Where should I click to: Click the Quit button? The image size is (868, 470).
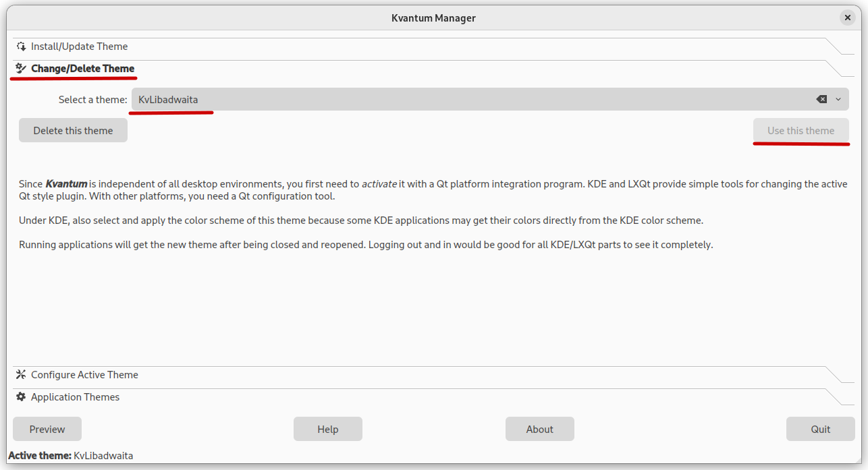click(x=821, y=429)
